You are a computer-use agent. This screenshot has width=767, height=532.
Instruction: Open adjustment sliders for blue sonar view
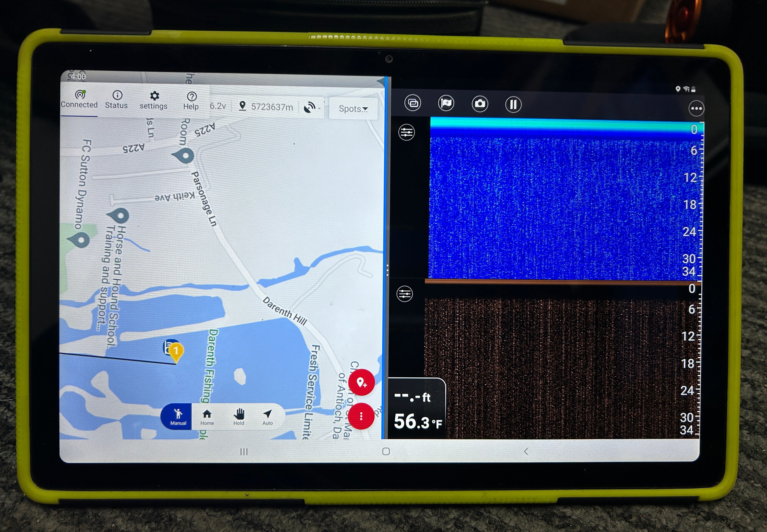[406, 132]
